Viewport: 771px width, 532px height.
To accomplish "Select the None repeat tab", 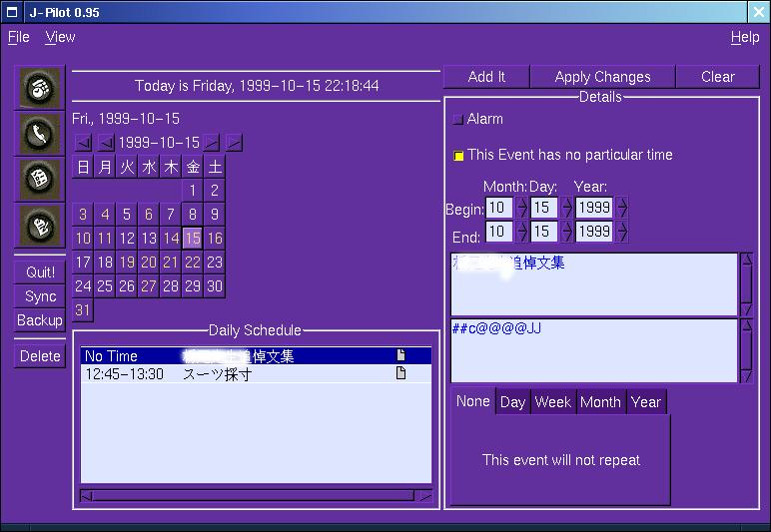I will (473, 401).
